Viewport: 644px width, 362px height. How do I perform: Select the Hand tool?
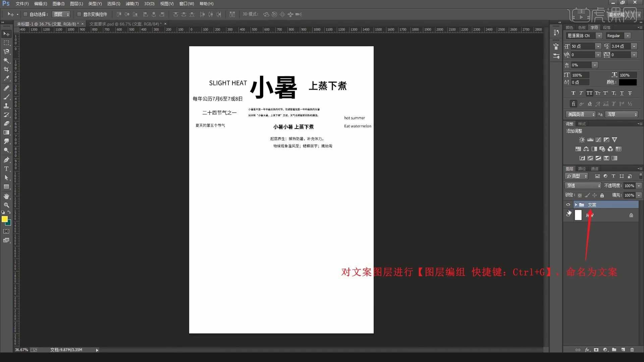click(6, 196)
